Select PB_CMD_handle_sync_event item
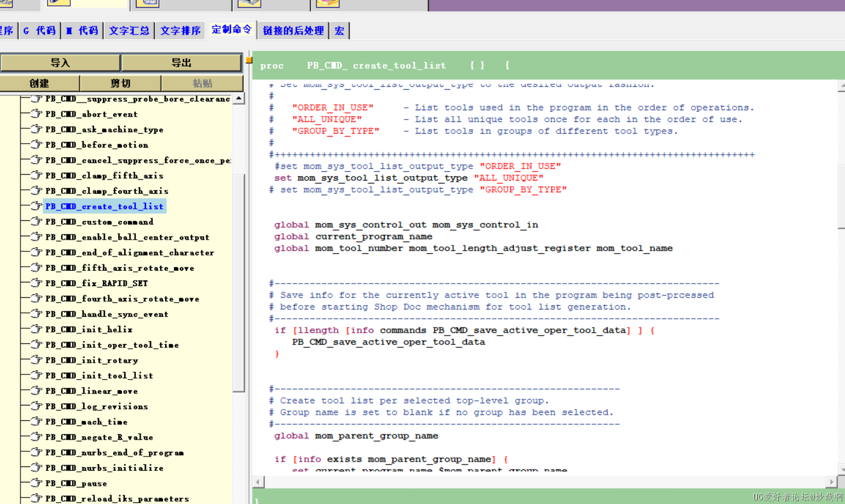 (x=107, y=314)
